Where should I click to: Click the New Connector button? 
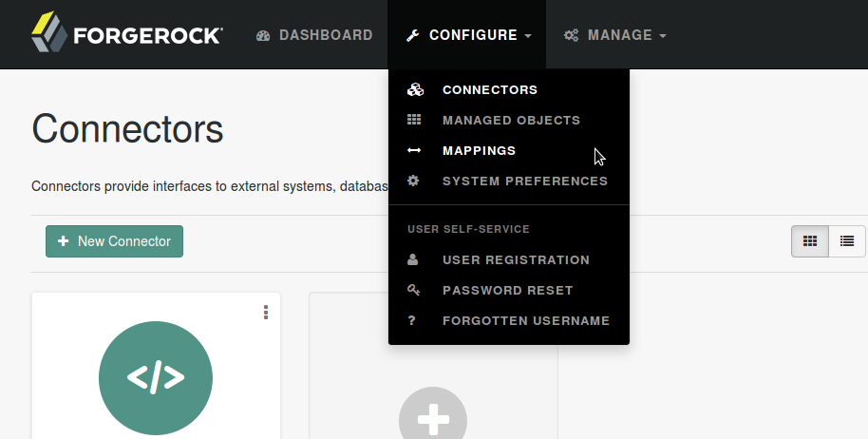(114, 241)
